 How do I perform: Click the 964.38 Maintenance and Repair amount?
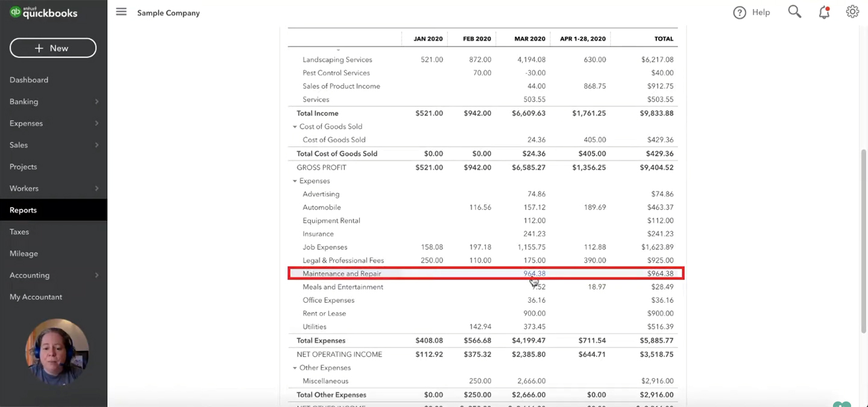pos(534,273)
